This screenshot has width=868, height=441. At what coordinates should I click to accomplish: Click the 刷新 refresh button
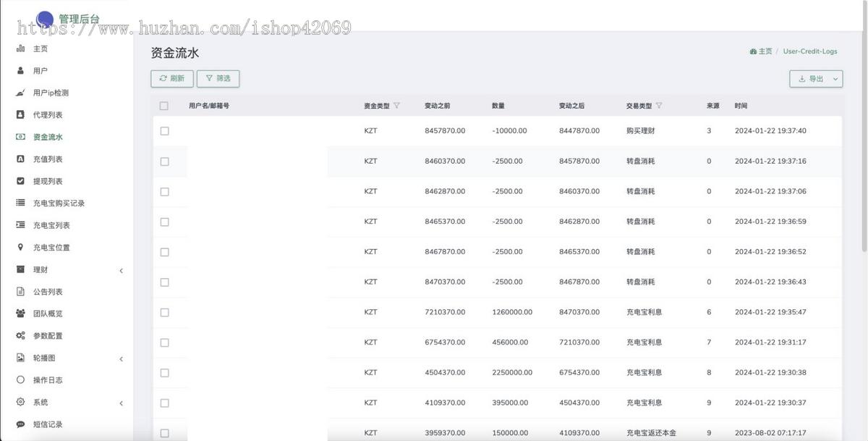pos(172,78)
